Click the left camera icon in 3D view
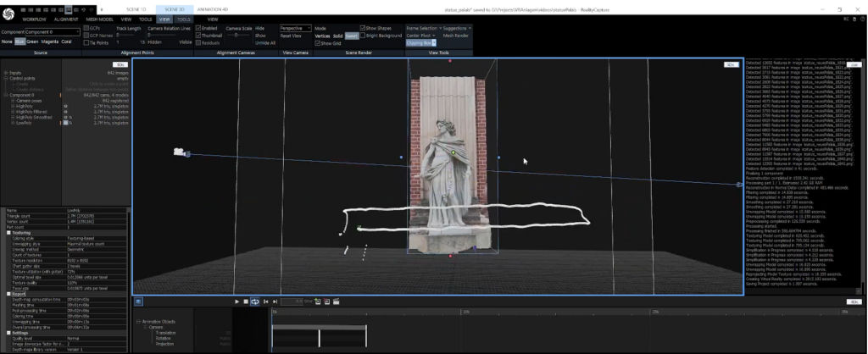The width and height of the screenshot is (868, 354). click(x=179, y=152)
